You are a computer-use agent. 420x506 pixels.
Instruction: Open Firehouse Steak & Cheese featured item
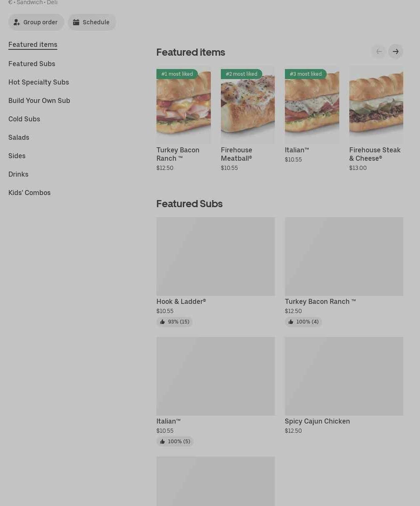[376, 119]
